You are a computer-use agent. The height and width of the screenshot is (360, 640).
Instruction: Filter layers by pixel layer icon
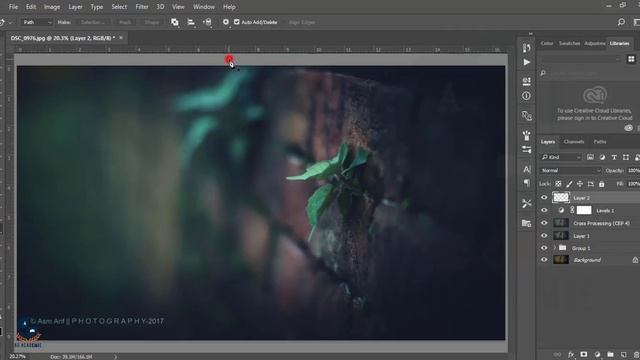(590, 157)
